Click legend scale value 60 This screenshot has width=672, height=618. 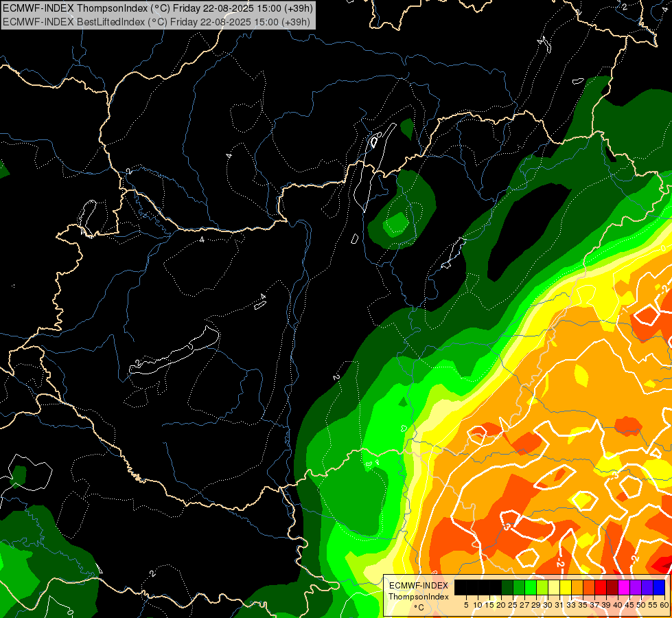click(x=664, y=605)
